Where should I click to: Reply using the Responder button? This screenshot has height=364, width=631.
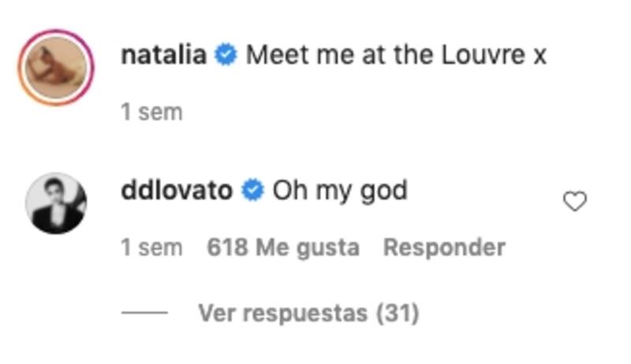[x=444, y=247]
